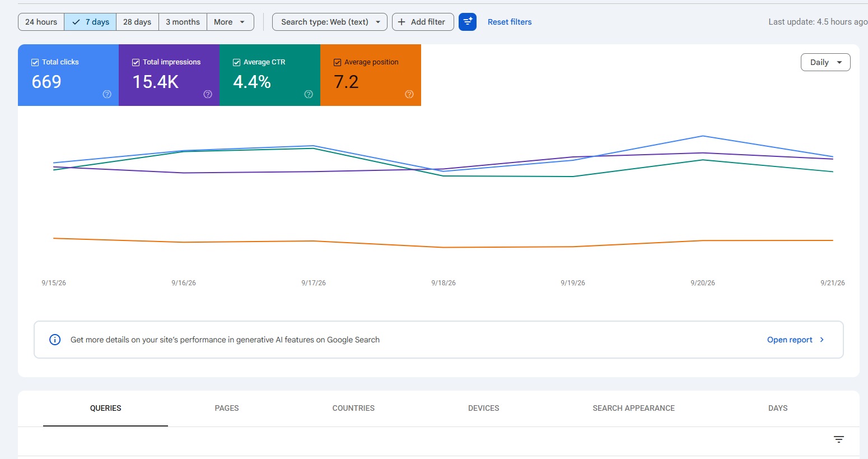Click the chevron next to Open report
868x459 pixels.
(x=822, y=340)
